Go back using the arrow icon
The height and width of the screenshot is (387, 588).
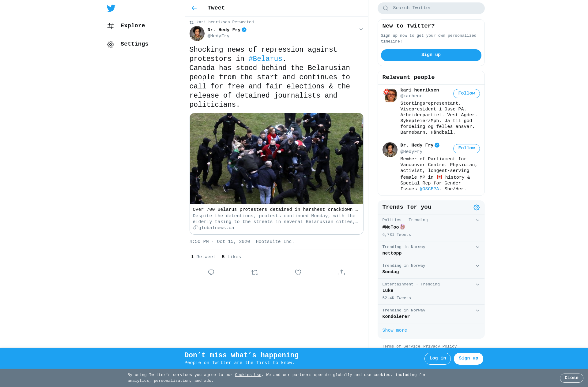tap(194, 8)
